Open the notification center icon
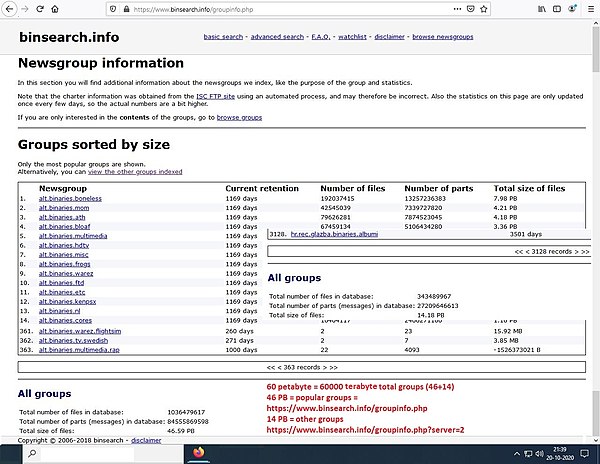 [x=584, y=454]
